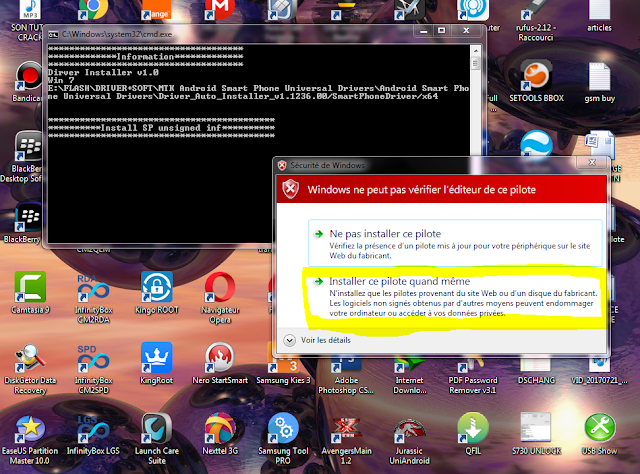
Task: Open Nexttel 3G shortcut
Action: click(x=220, y=434)
